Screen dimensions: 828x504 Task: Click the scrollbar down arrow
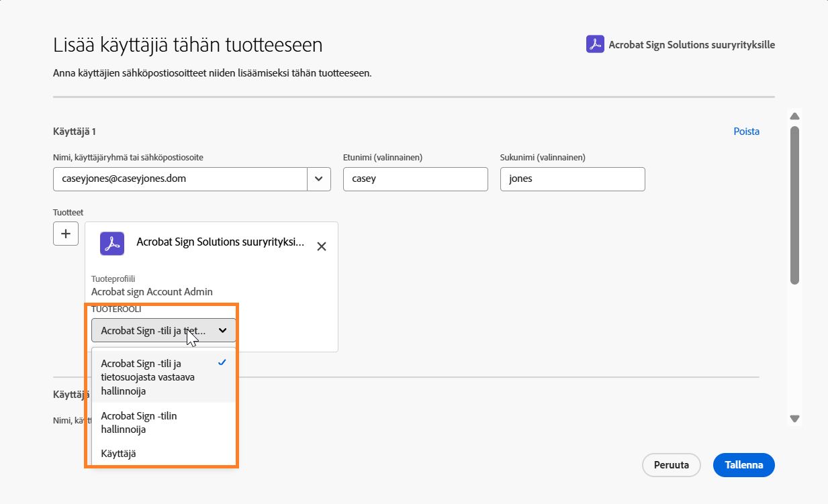point(794,417)
